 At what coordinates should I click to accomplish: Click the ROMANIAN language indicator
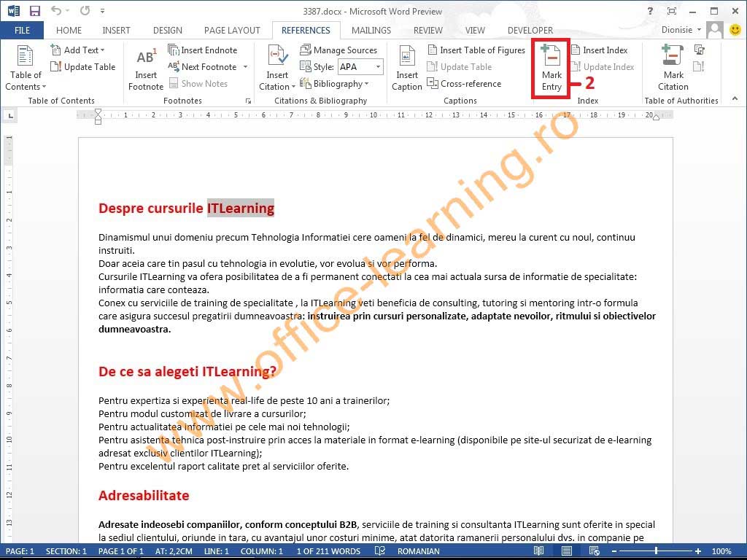pos(418,551)
